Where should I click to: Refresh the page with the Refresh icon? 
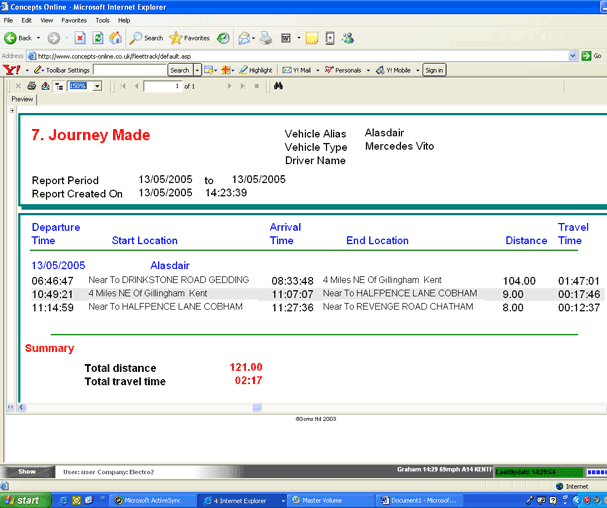pyautogui.click(x=97, y=38)
